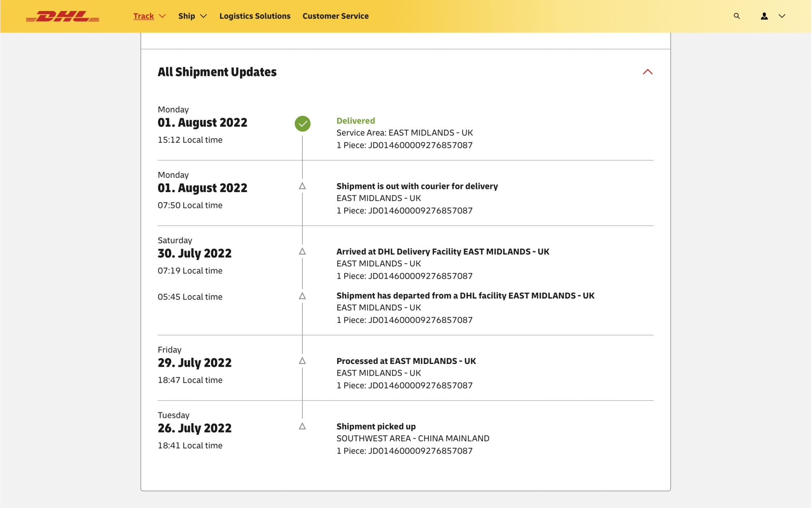
Task: Click the Shipment picked up status text
Action: [376, 426]
